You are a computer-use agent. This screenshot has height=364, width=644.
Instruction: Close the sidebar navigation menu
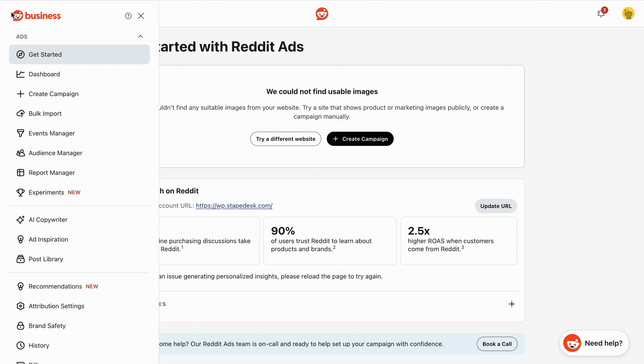pyautogui.click(x=141, y=16)
